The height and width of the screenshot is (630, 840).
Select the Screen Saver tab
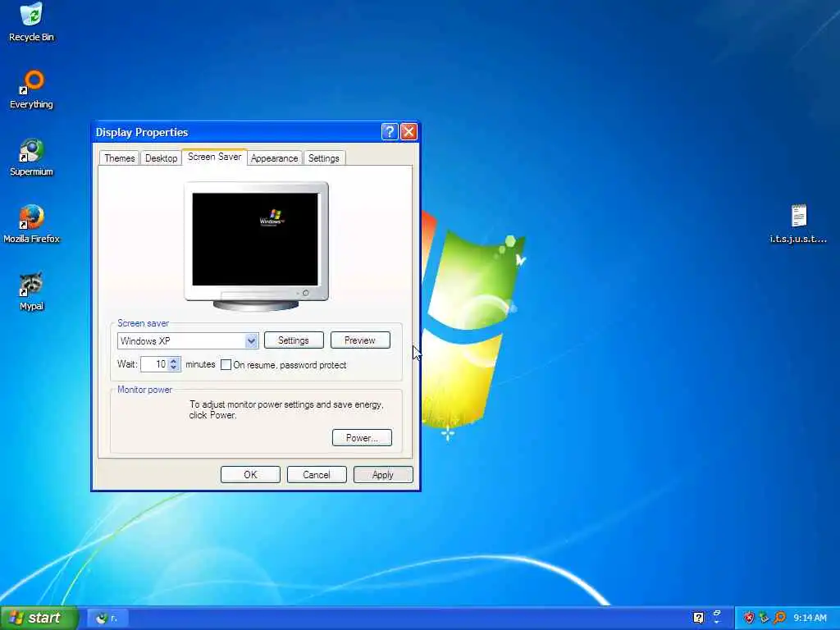click(x=214, y=157)
